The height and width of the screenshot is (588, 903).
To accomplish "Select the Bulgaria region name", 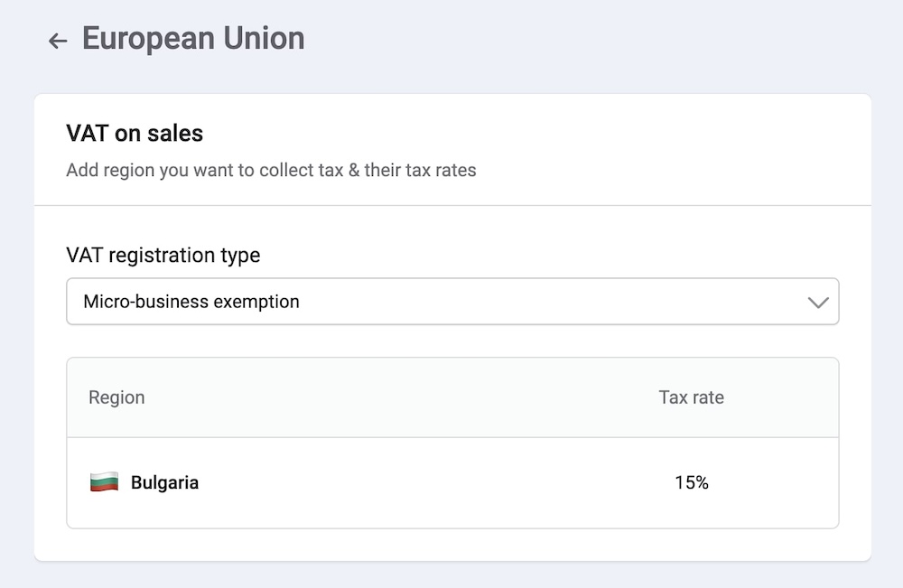I will click(164, 482).
